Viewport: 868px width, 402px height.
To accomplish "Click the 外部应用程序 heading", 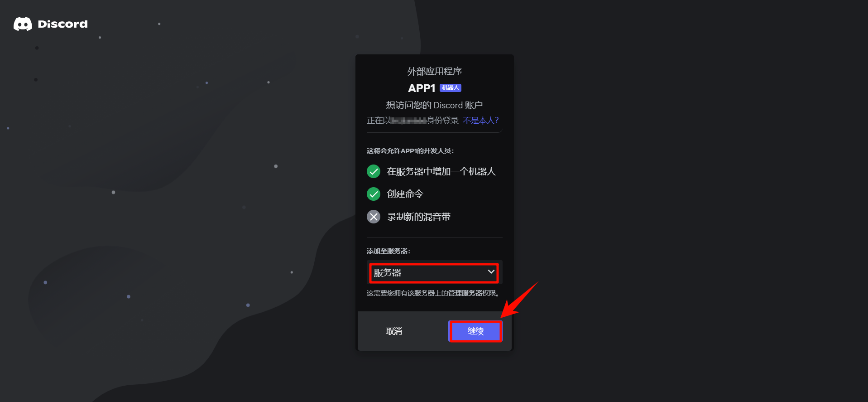I will pyautogui.click(x=435, y=71).
